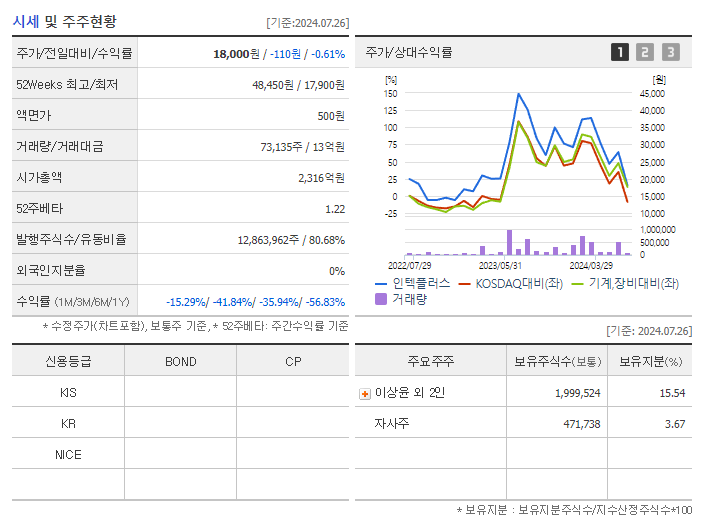This screenshot has width=702, height=525.
Task: Select the 73,135주 / 13억원 volume value
Action: (x=303, y=147)
